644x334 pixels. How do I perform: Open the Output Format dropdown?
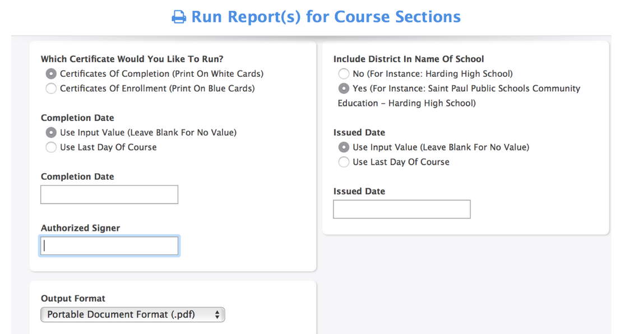click(133, 314)
